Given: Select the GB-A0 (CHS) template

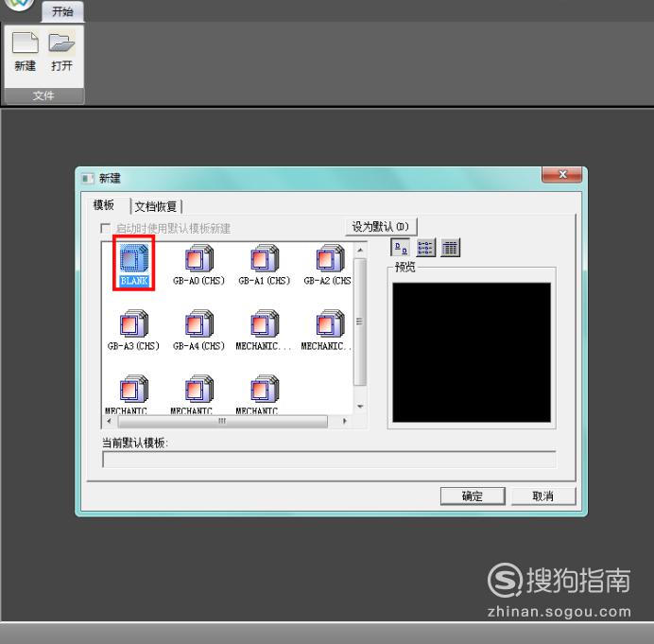Looking at the screenshot, I should [x=199, y=265].
